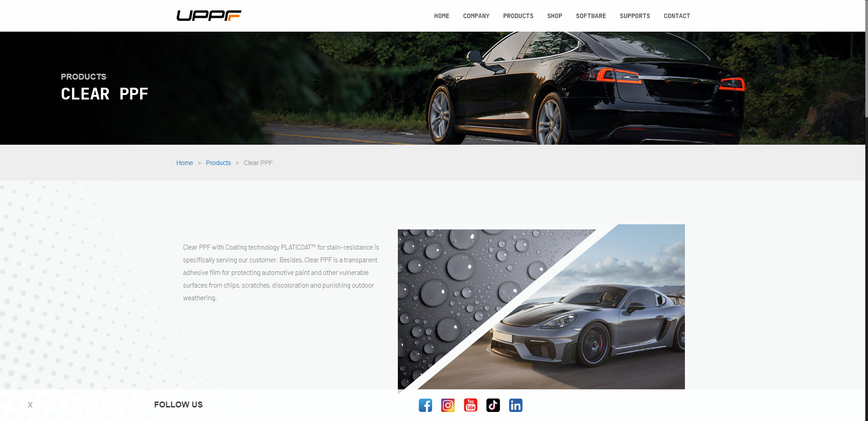Click the UPPF logo in header
The width and height of the screenshot is (868, 421).
click(x=209, y=16)
